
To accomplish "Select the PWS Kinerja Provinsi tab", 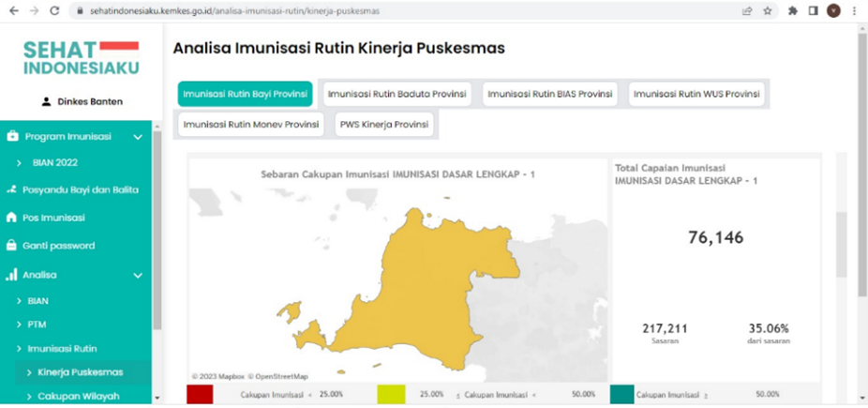I will tap(384, 124).
